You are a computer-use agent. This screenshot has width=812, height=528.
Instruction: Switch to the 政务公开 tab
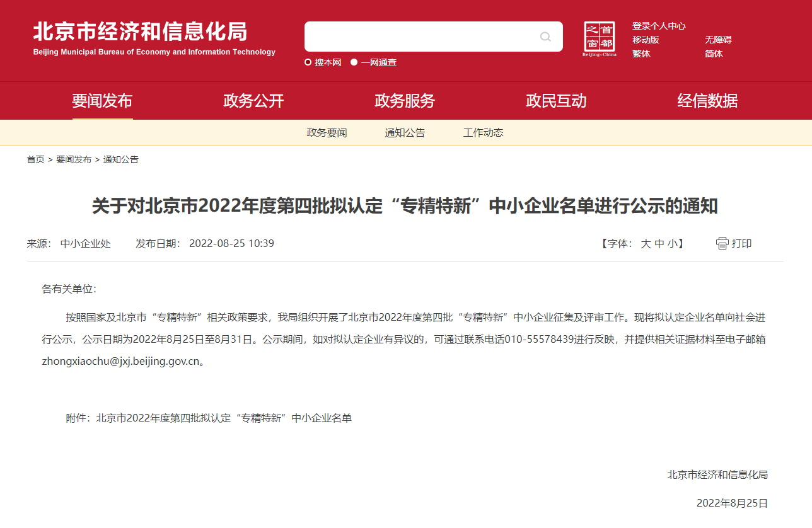(253, 100)
